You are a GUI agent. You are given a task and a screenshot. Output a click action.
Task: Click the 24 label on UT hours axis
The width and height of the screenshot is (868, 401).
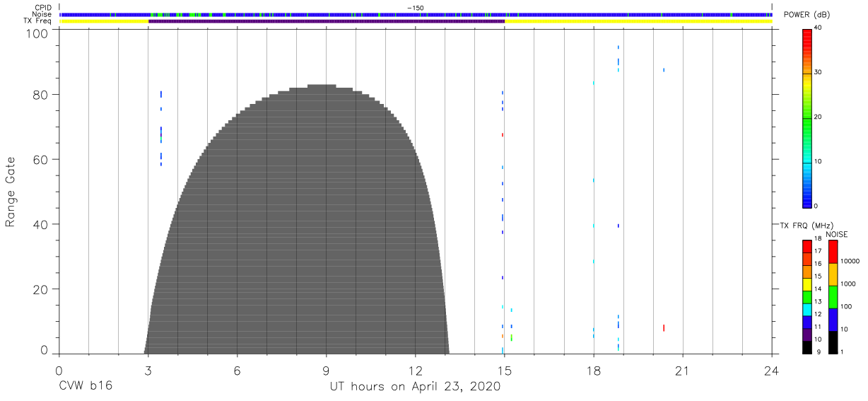coord(772,371)
